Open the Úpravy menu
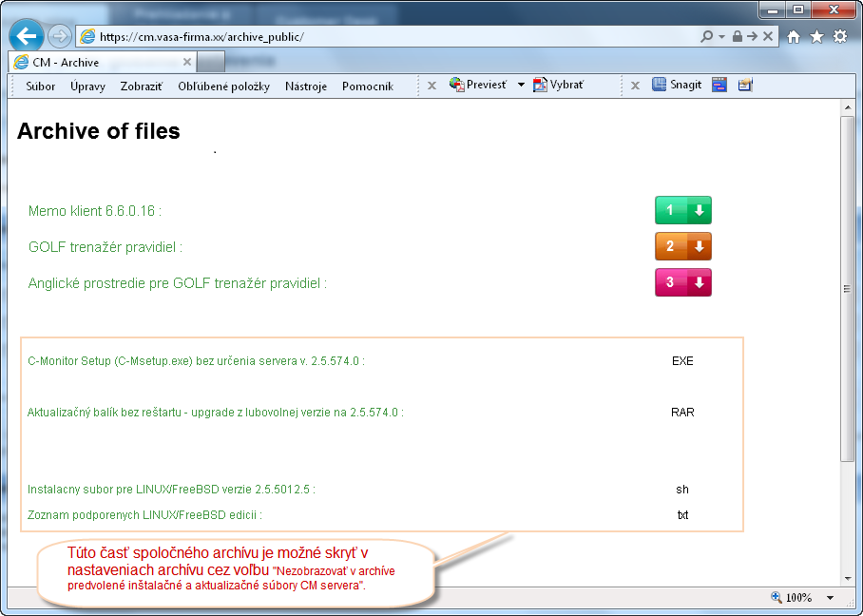This screenshot has height=616, width=863. tap(87, 87)
